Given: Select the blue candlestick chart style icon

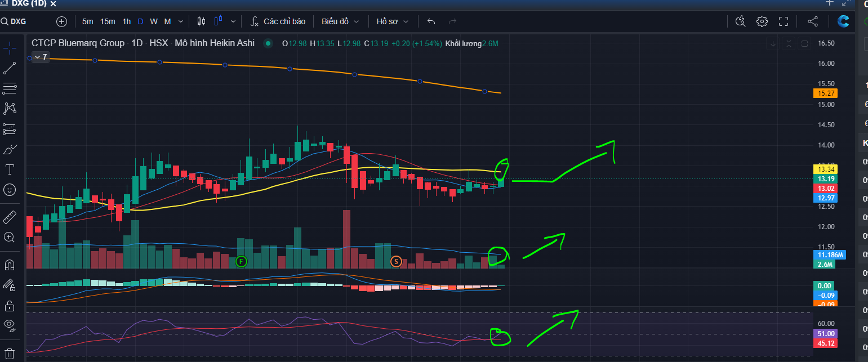Looking at the screenshot, I should (219, 21).
